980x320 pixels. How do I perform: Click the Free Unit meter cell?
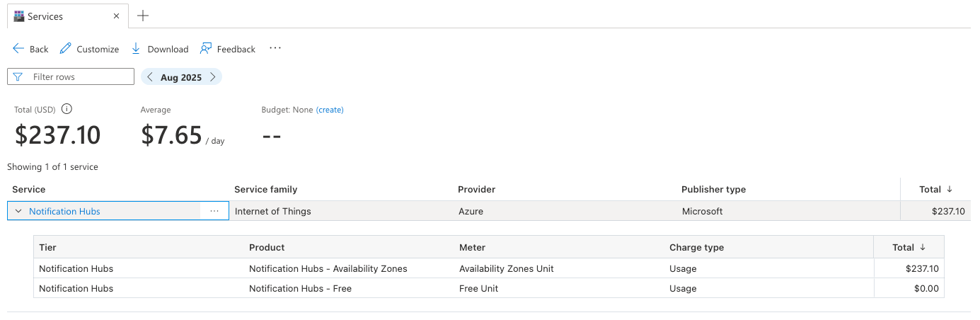click(479, 288)
